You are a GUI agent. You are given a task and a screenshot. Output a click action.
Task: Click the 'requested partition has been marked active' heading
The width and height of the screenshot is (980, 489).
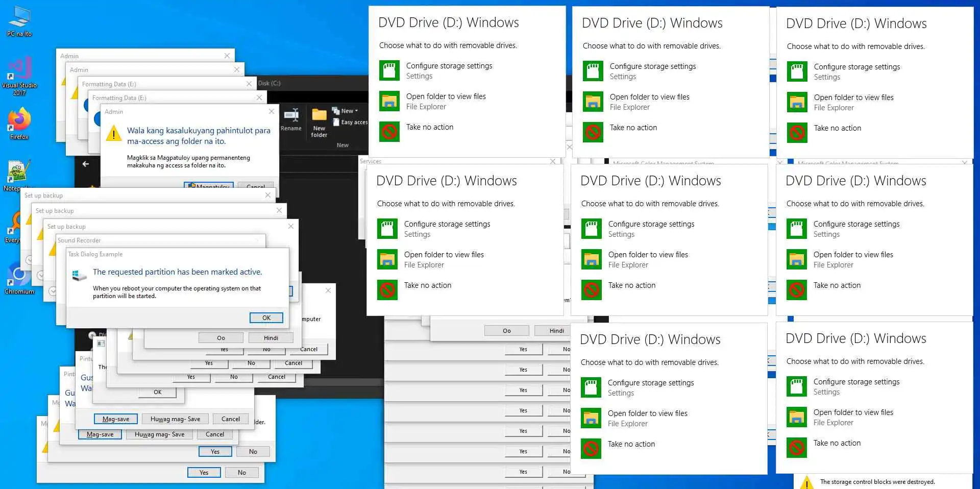[x=178, y=272]
